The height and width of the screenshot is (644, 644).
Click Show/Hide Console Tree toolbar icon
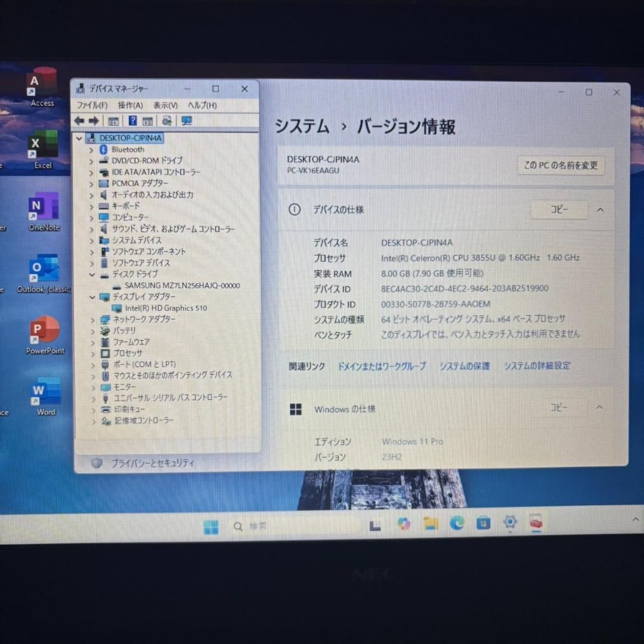point(113,121)
